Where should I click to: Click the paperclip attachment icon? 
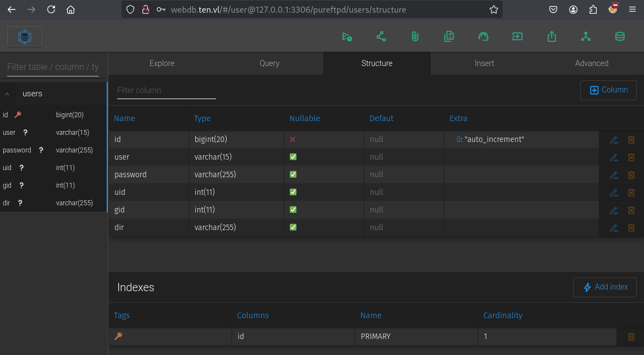click(x=415, y=37)
